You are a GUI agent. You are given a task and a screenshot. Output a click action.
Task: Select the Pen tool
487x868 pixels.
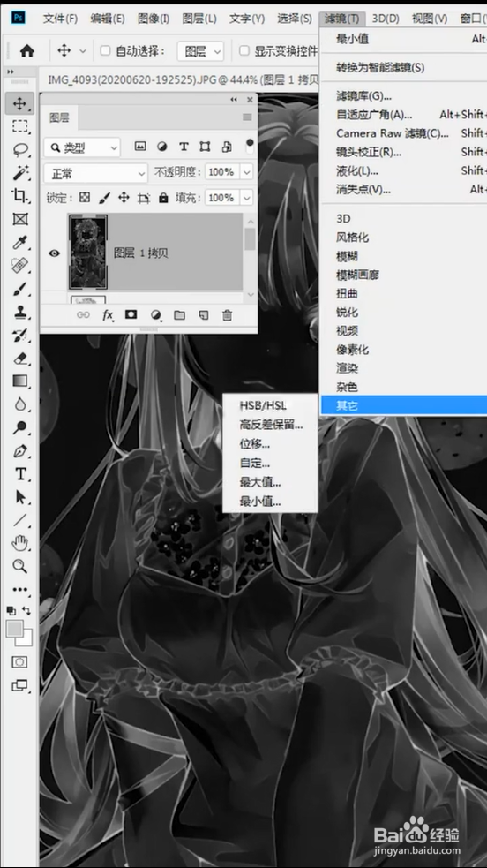click(20, 450)
